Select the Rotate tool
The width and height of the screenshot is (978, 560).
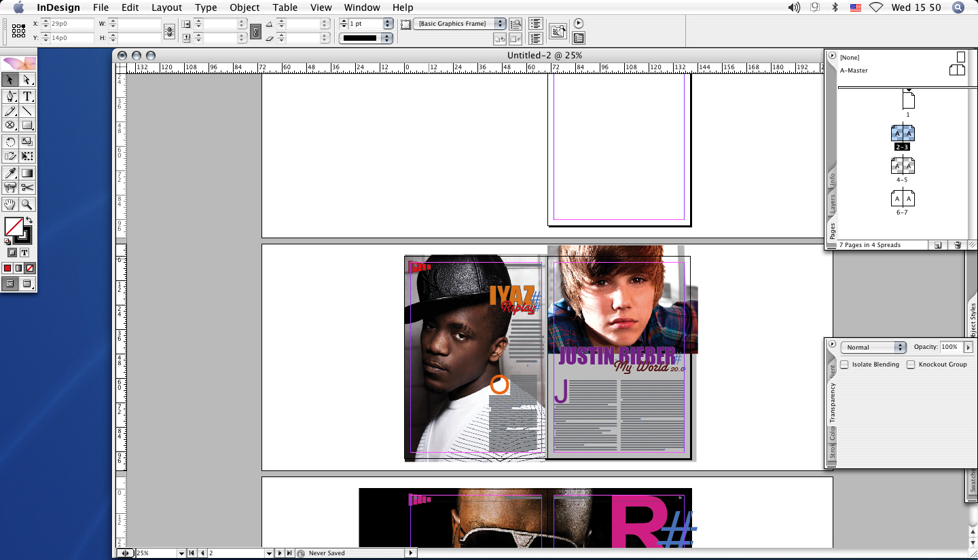pos(10,141)
